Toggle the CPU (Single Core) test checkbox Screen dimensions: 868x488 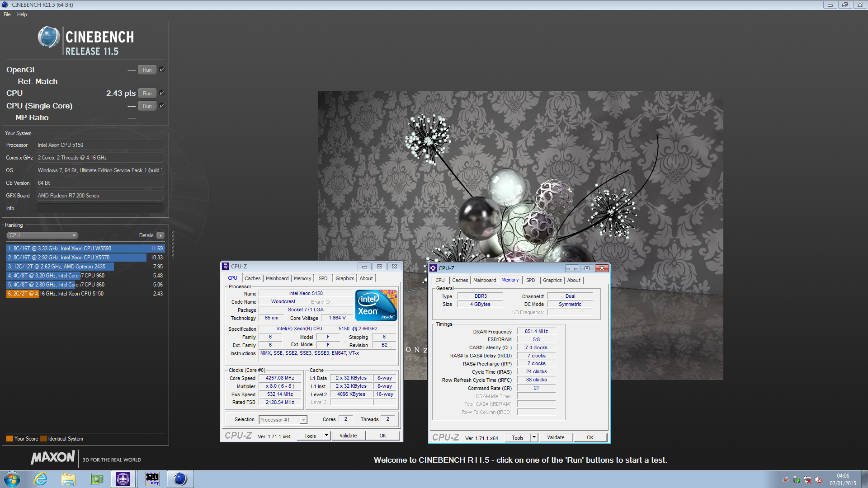162,106
